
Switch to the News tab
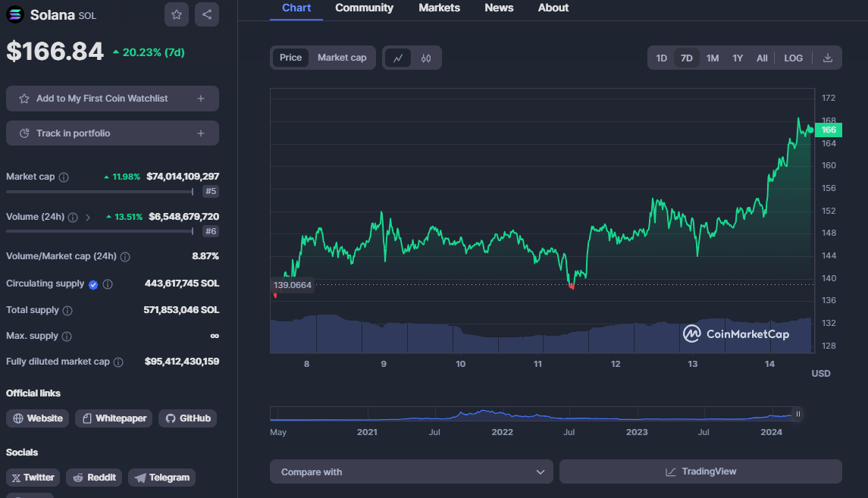coord(499,8)
